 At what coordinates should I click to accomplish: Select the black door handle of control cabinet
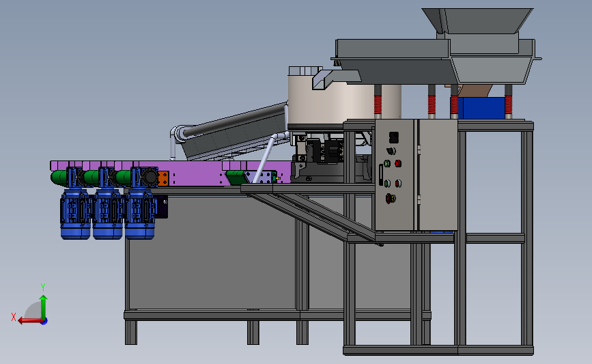click(381, 175)
